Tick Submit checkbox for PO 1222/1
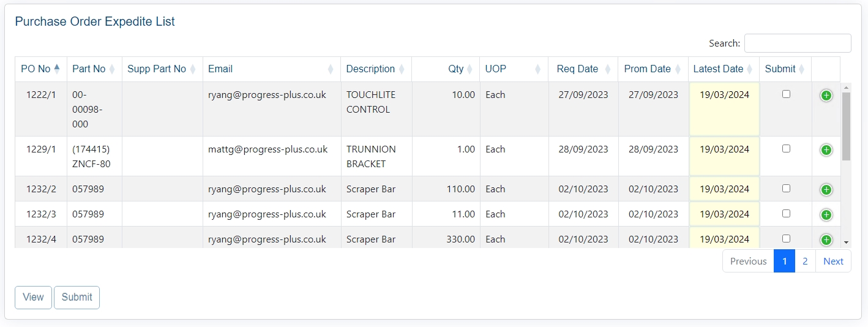This screenshot has width=868, height=327. tap(786, 94)
